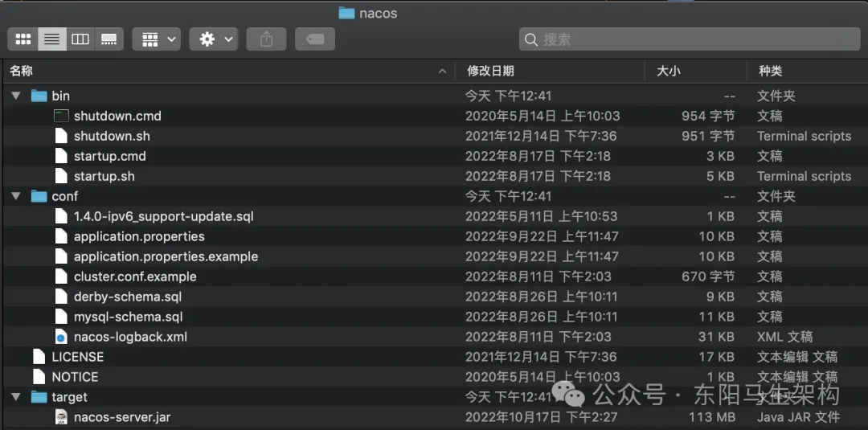Select the shutdown.cmd file icon
This screenshot has height=430, width=868.
[x=61, y=116]
